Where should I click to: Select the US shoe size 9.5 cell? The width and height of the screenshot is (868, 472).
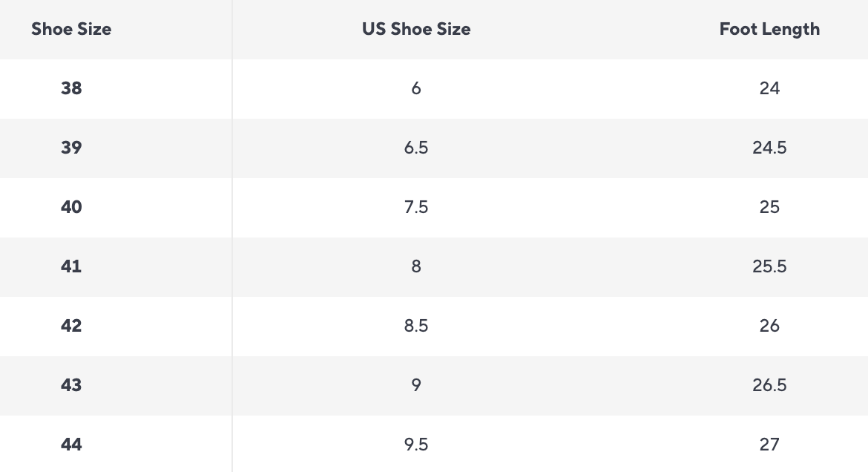(416, 445)
